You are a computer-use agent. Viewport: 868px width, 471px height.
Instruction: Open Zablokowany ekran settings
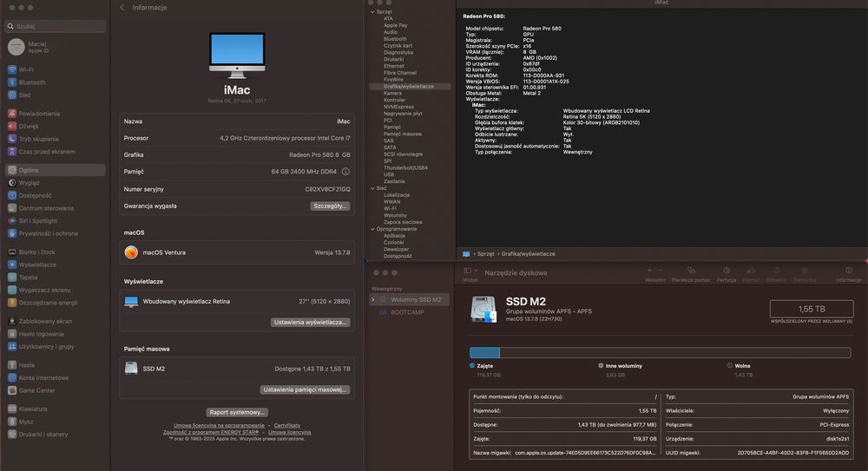pos(45,321)
